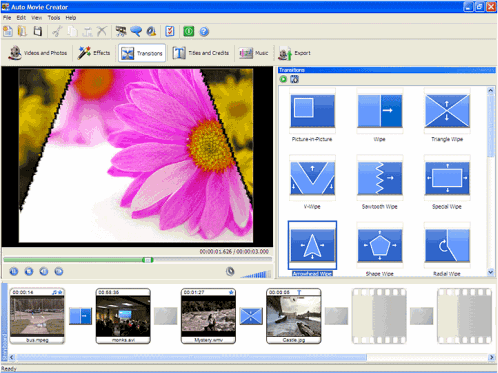Image resolution: width=498 pixels, height=373 pixels.
Task: Switch to the Music tab
Action: pos(254,53)
